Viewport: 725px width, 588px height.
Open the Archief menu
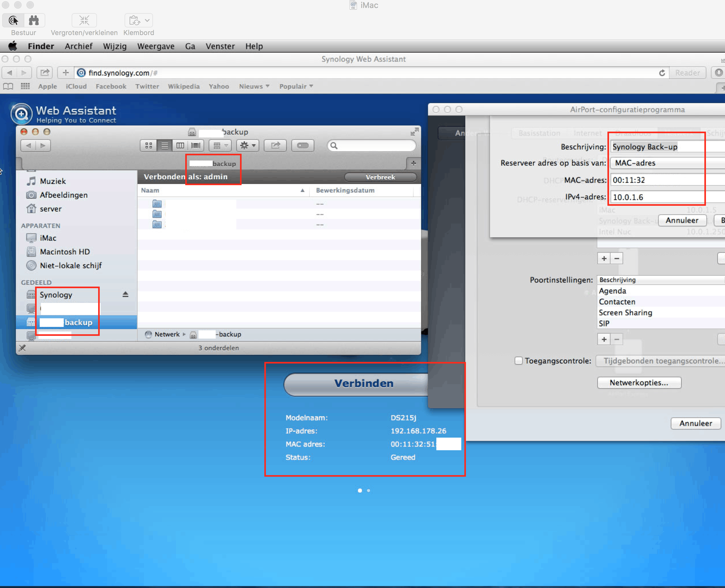point(78,46)
